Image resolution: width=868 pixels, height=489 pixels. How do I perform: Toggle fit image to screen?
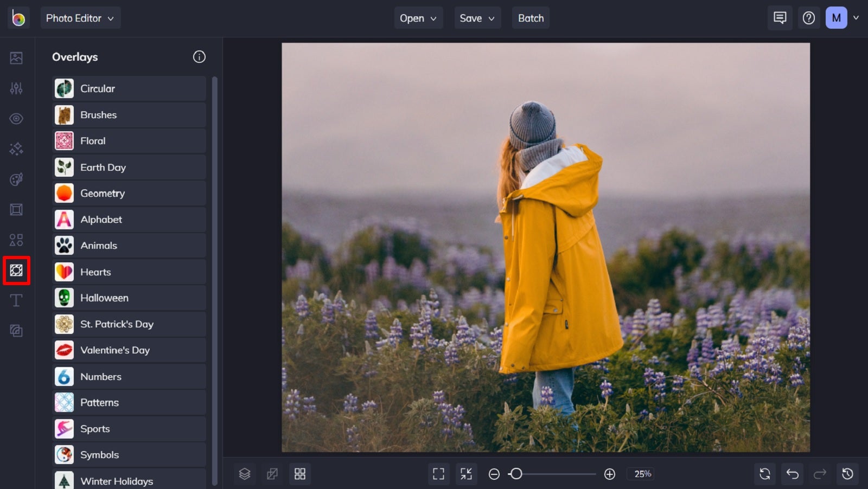[465, 473]
